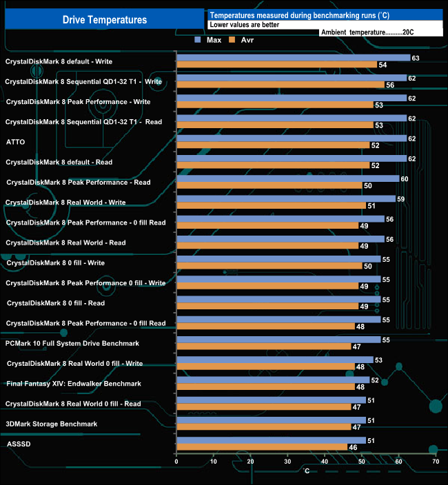This screenshot has height=485, width=448.
Task: Click the x-axis tick label 50
Action: click(x=362, y=462)
